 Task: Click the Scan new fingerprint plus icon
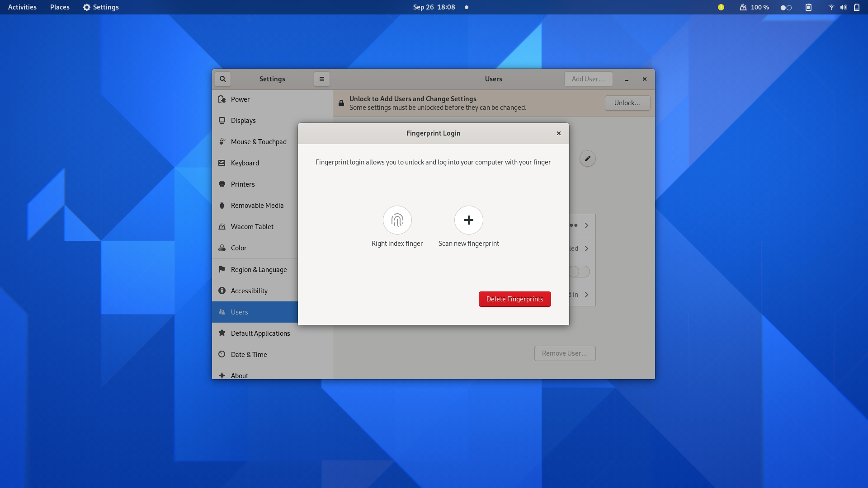468,220
